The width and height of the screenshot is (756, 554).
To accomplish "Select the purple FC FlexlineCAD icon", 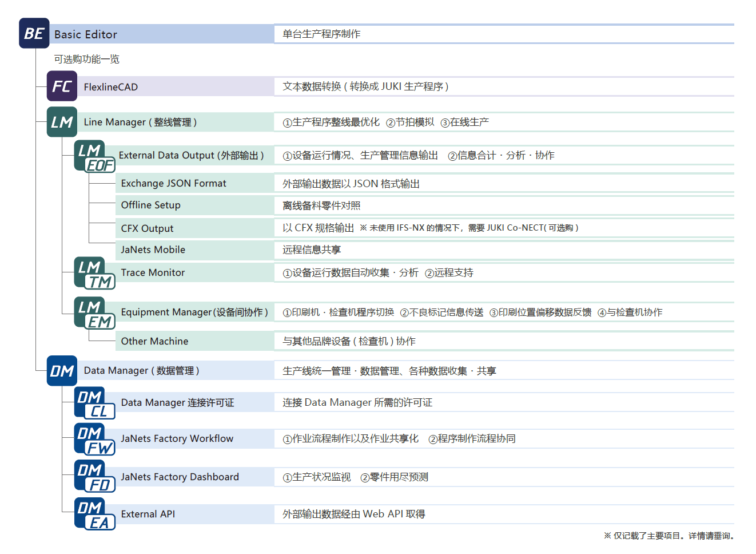I will click(62, 86).
